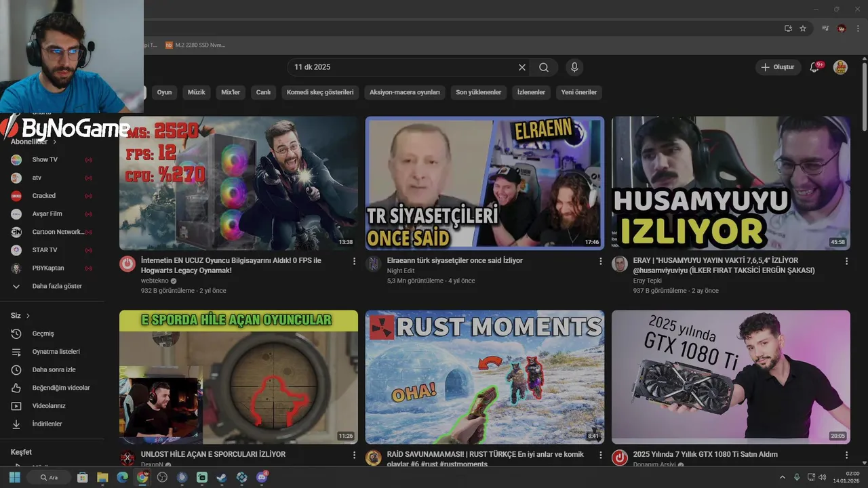The height and width of the screenshot is (488, 868).
Task: Show hidden system tray icons
Action: [x=782, y=477]
